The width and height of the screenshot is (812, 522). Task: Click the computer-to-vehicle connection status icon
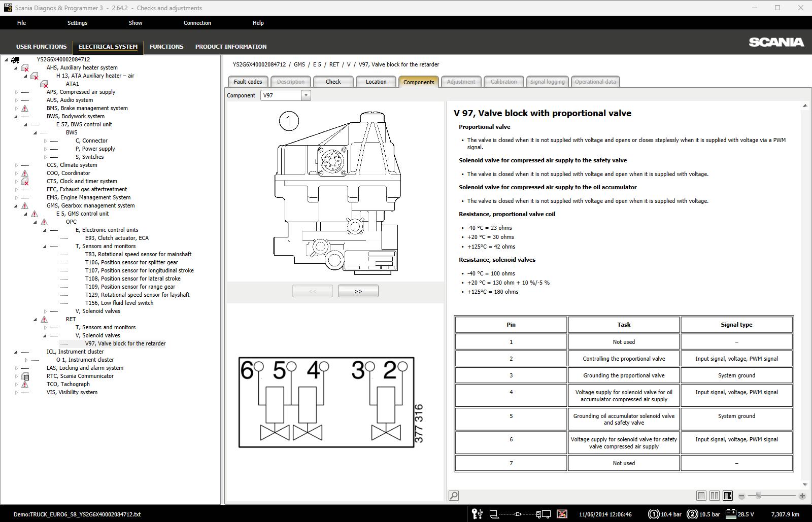520,514
